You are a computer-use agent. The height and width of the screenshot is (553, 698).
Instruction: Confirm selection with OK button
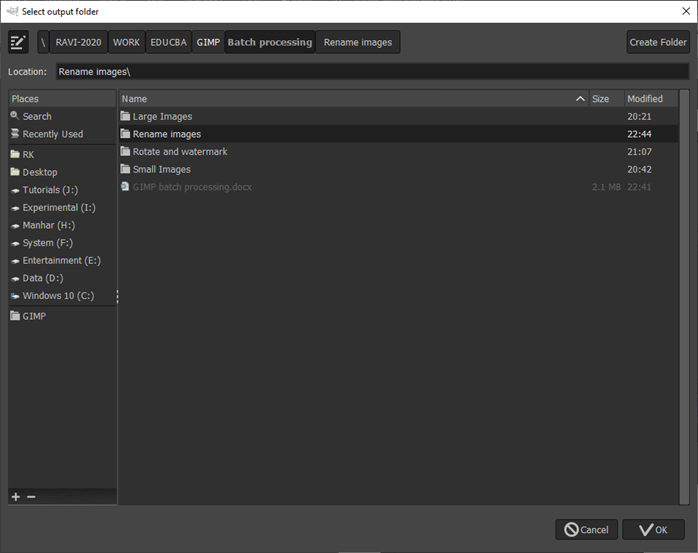pos(653,529)
